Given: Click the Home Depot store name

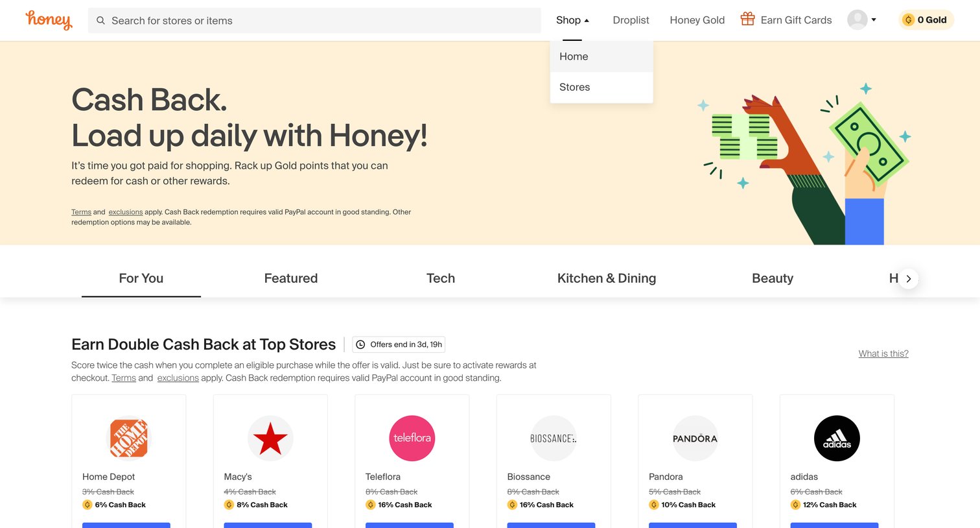Looking at the screenshot, I should click(x=108, y=477).
